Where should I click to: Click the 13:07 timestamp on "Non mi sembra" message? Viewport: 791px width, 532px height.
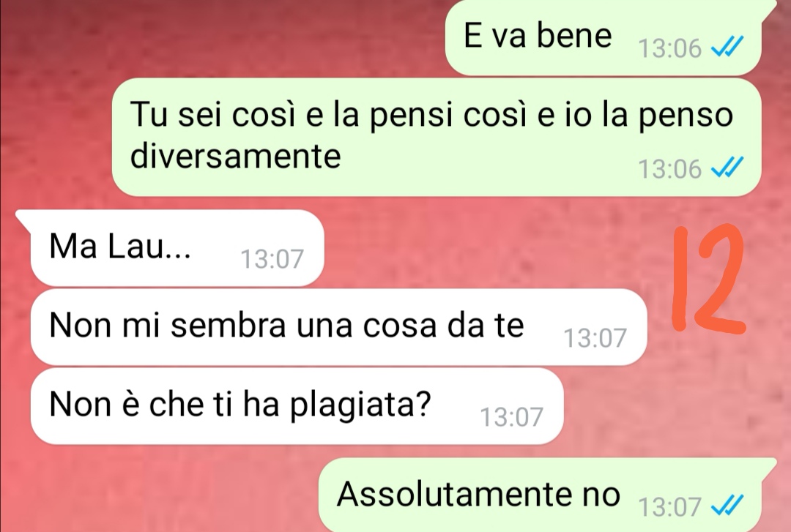(595, 338)
